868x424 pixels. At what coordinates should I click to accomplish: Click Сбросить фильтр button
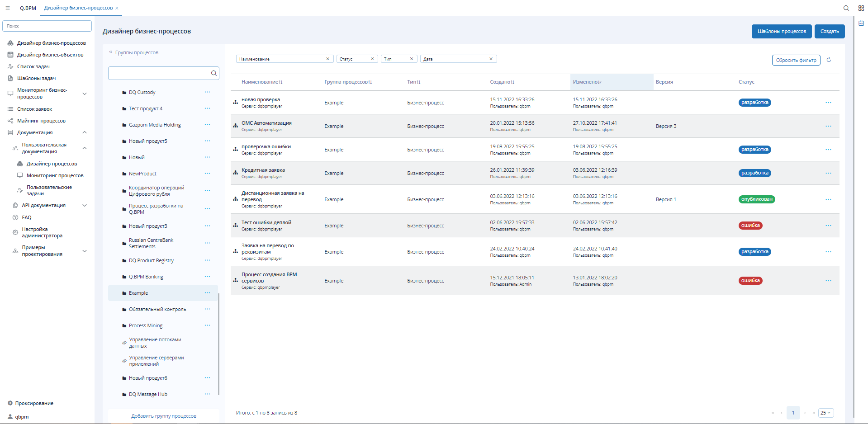[x=796, y=60]
